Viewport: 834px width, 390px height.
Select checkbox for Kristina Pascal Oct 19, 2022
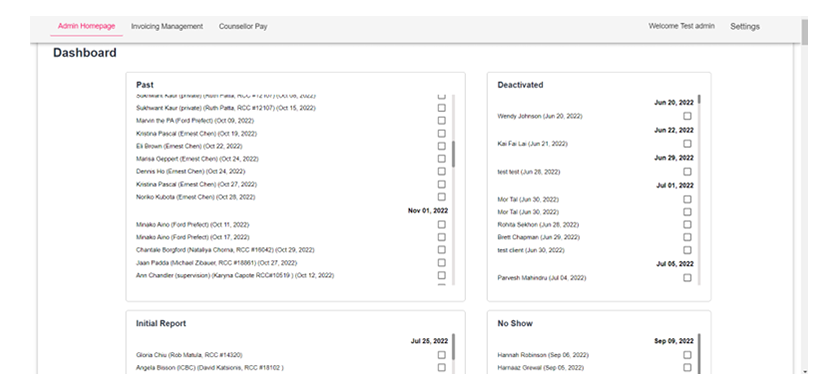click(x=441, y=134)
